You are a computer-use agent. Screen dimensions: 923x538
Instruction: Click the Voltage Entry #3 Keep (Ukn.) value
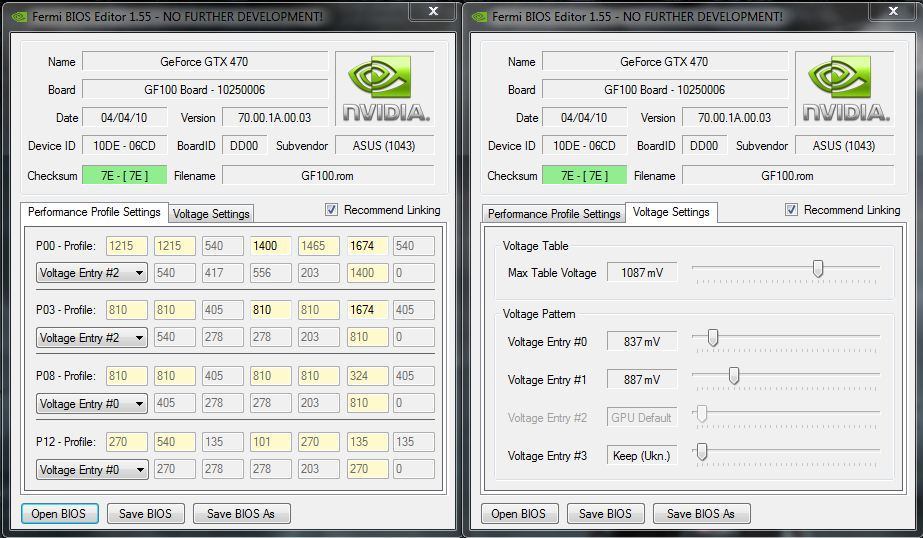pyautogui.click(x=642, y=456)
